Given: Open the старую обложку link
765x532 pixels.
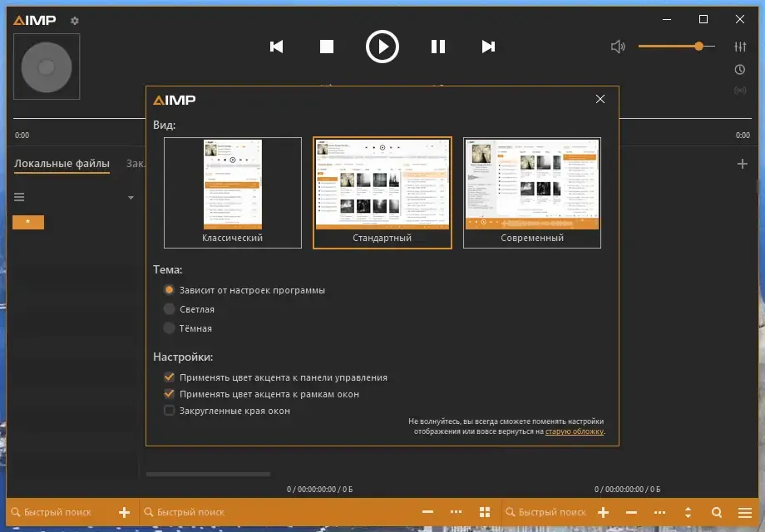Looking at the screenshot, I should point(575,431).
